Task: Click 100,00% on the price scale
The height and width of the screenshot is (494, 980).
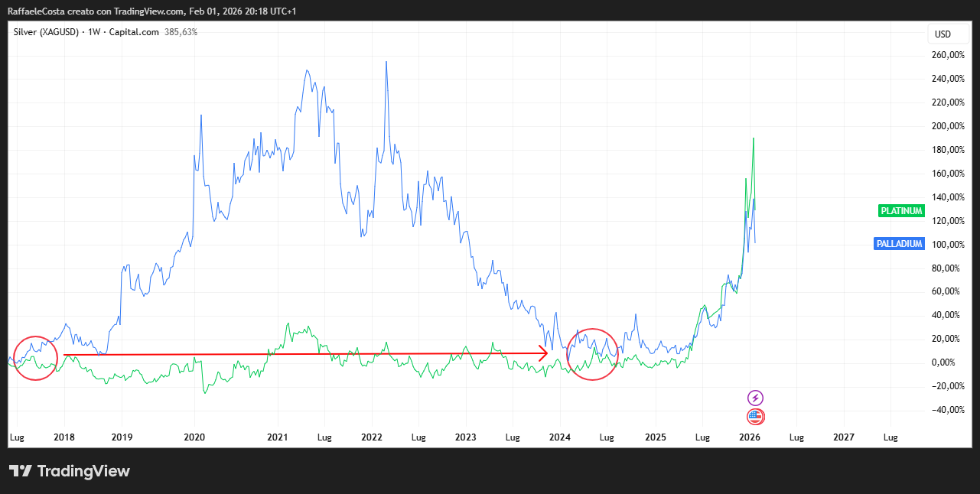Action: [947, 245]
